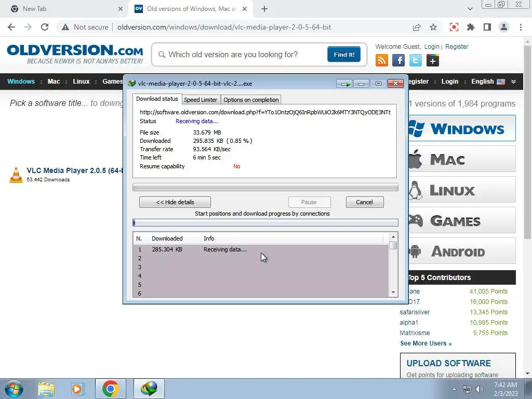Open the English language dropdown

pyautogui.click(x=488, y=82)
